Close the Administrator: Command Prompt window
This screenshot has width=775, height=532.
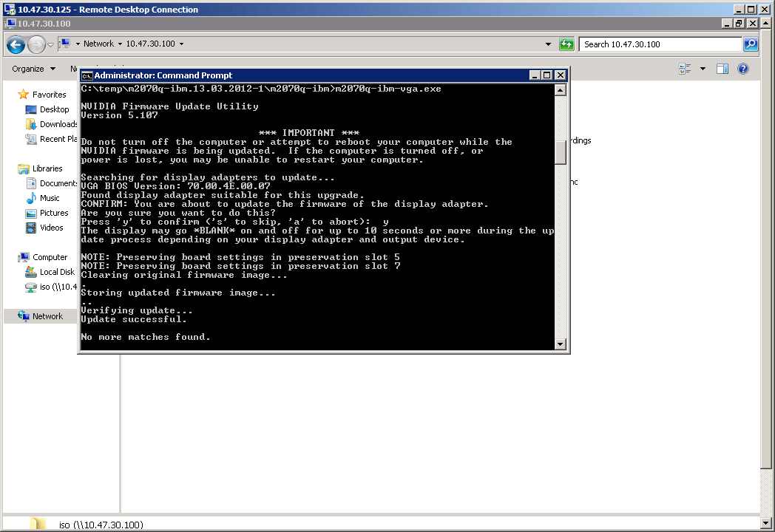click(560, 75)
